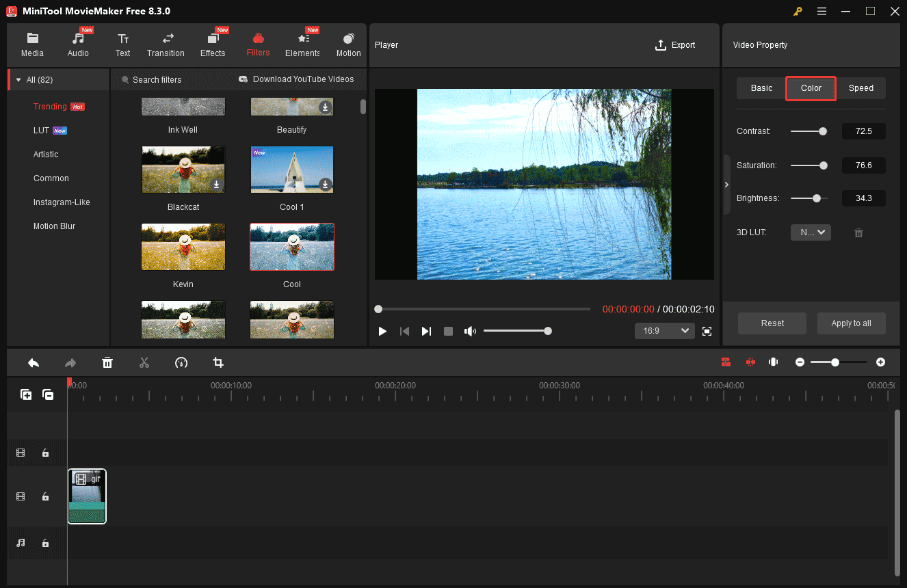Image resolution: width=907 pixels, height=588 pixels.
Task: Add a new track
Action: pyautogui.click(x=26, y=395)
